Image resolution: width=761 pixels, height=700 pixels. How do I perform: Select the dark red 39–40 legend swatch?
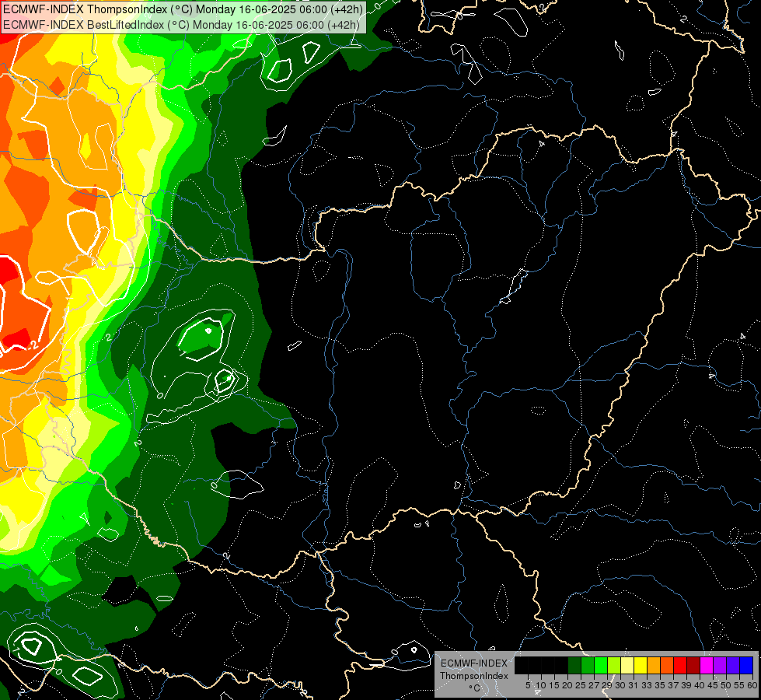(693, 665)
